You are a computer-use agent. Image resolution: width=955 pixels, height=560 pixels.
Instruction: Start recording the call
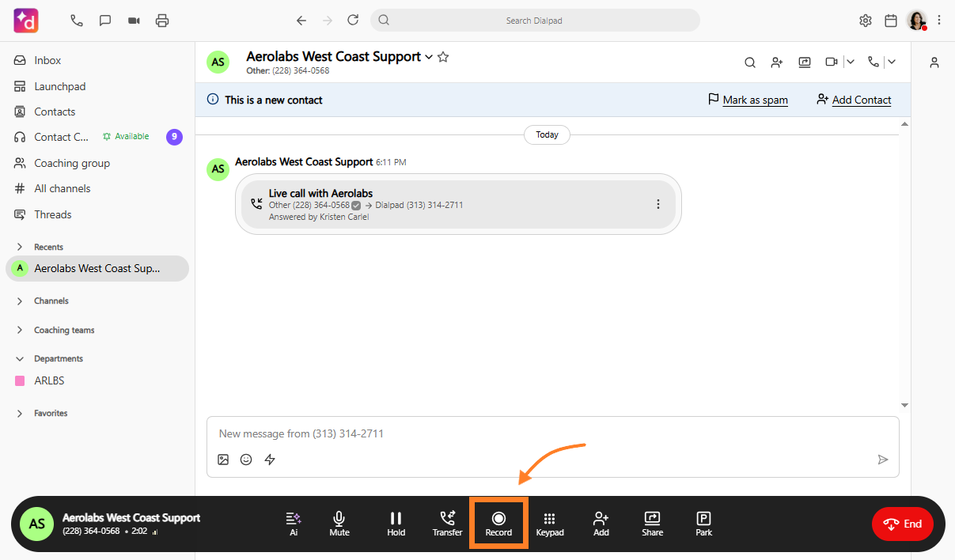point(498,524)
